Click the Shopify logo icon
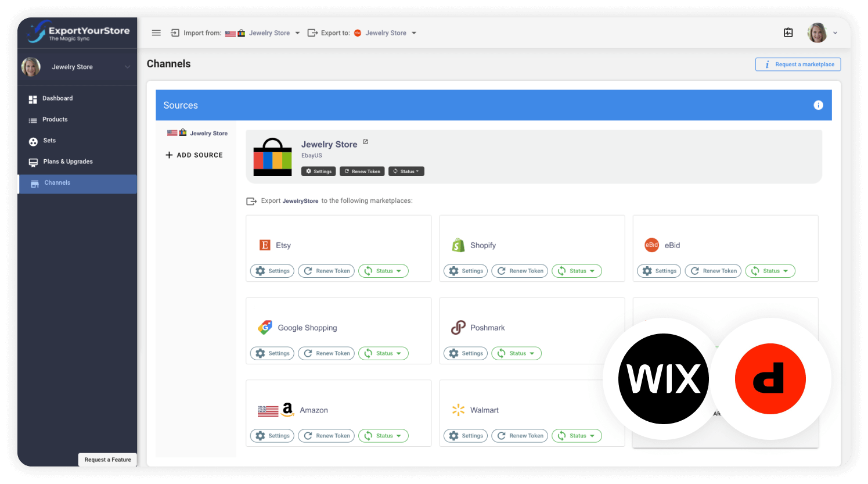The height and width of the screenshot is (484, 868). 458,245
